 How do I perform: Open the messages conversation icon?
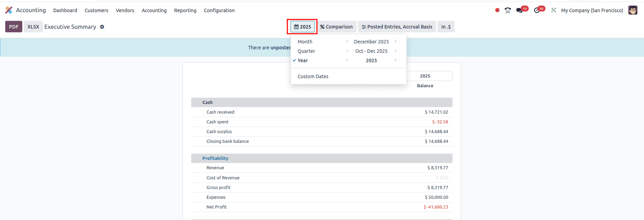coord(519,10)
